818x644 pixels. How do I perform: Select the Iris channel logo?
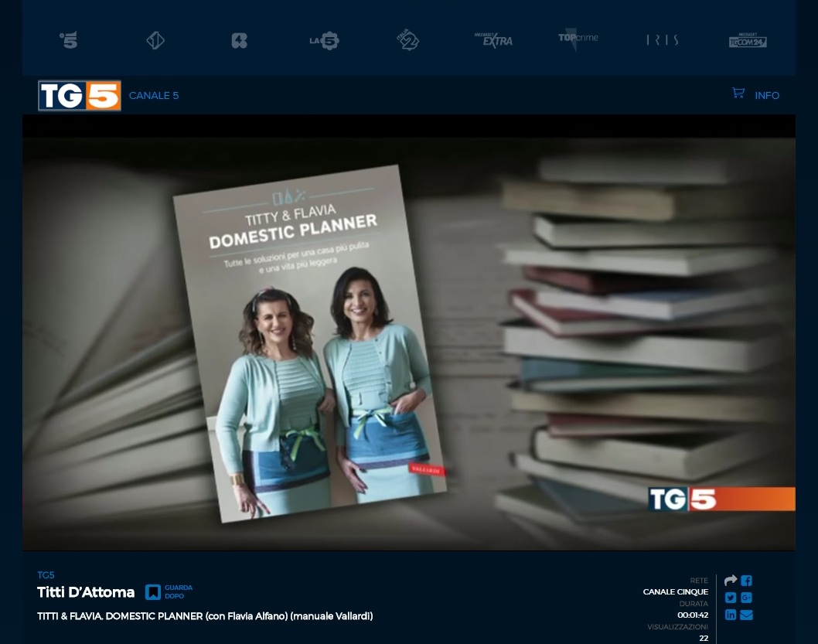point(663,40)
